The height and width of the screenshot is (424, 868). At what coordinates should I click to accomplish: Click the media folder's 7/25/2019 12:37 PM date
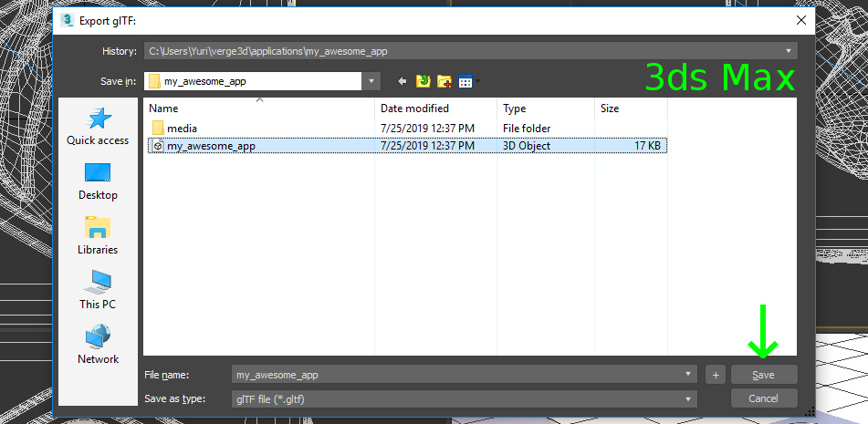427,129
